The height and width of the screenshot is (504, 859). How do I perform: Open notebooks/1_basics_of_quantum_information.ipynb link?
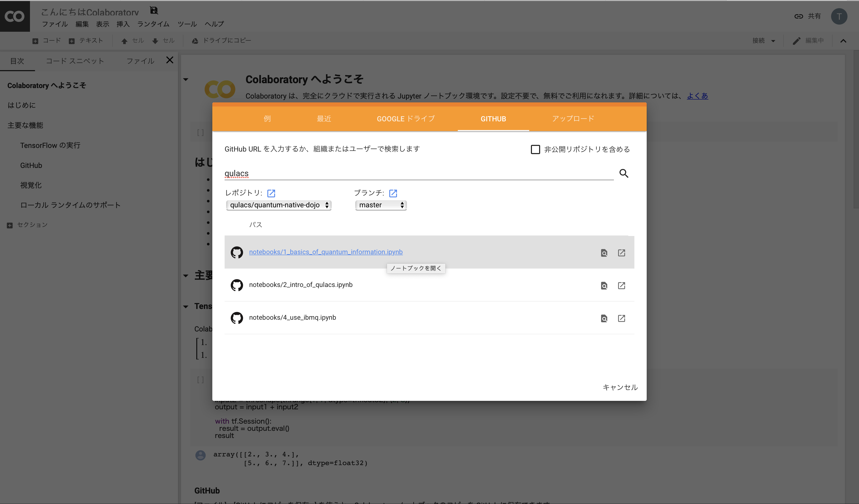326,252
